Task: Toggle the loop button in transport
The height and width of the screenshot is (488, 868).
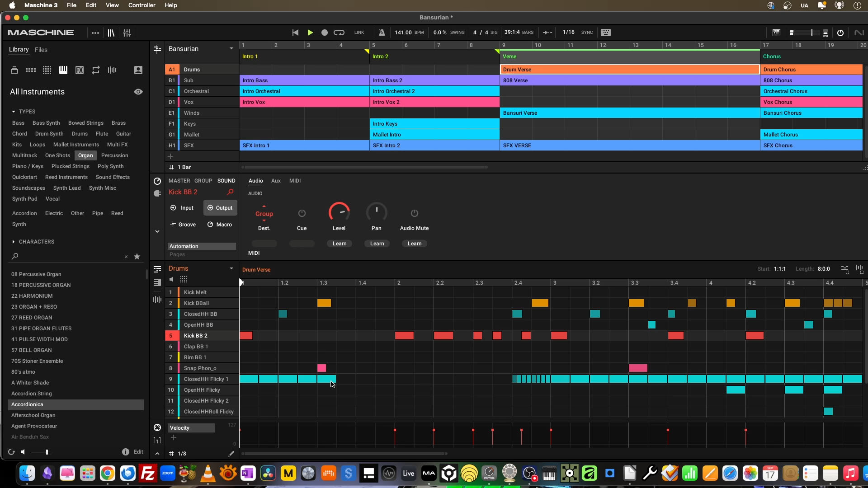Action: (339, 33)
